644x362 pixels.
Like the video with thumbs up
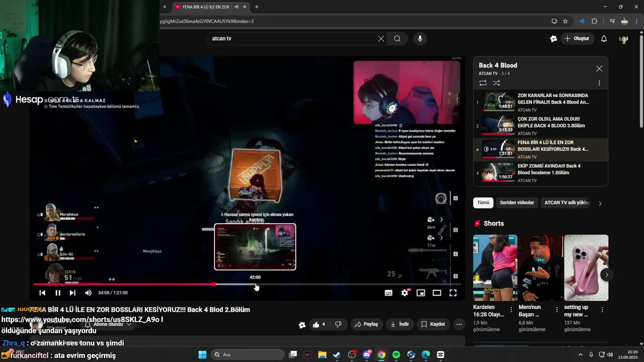pos(318,324)
